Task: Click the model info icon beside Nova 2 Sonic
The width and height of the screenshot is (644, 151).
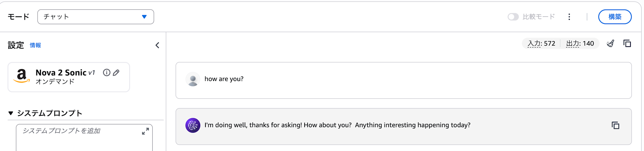Action: click(107, 73)
